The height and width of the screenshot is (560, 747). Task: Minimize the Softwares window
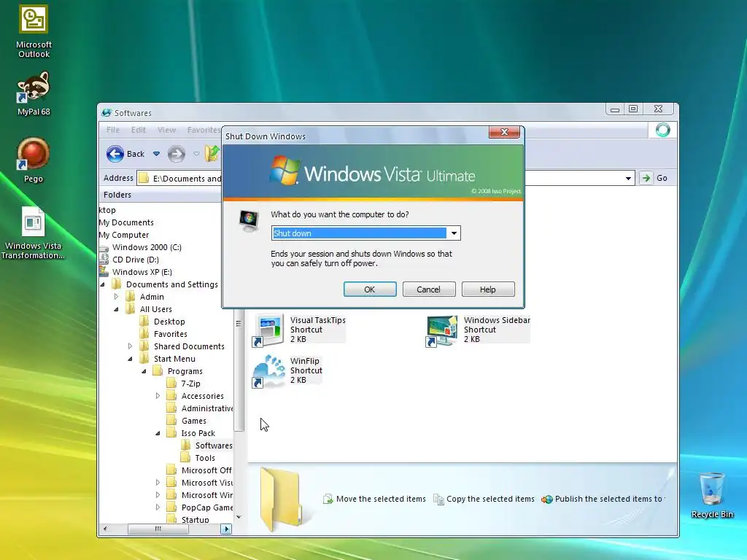pos(615,109)
